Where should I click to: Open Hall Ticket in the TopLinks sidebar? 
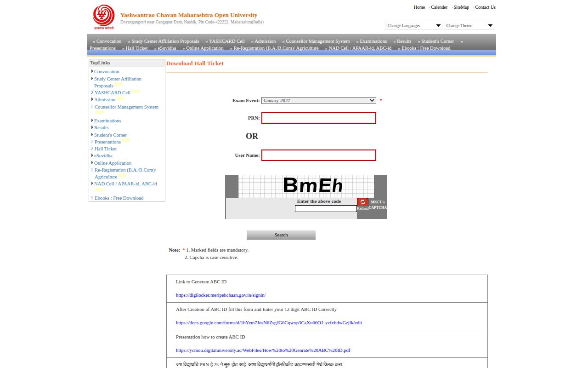[106, 149]
